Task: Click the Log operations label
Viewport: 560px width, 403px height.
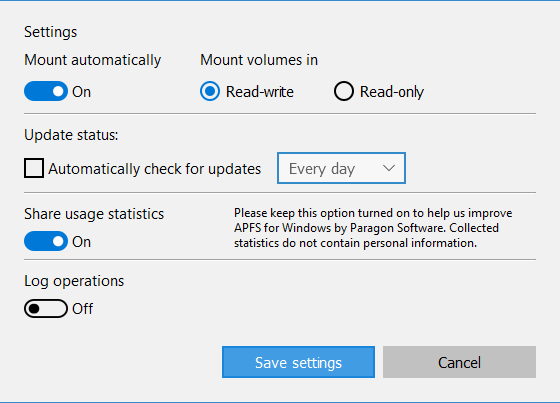Action: 74,281
